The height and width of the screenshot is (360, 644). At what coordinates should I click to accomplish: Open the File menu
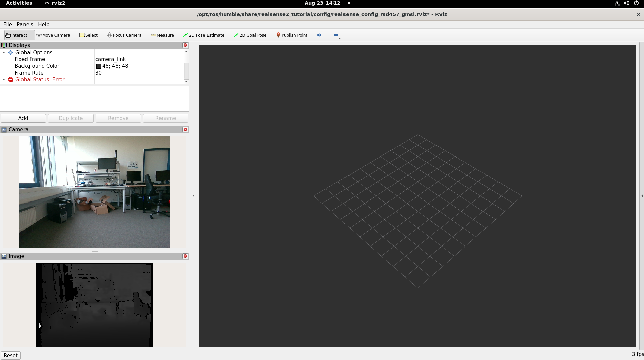pos(7,24)
